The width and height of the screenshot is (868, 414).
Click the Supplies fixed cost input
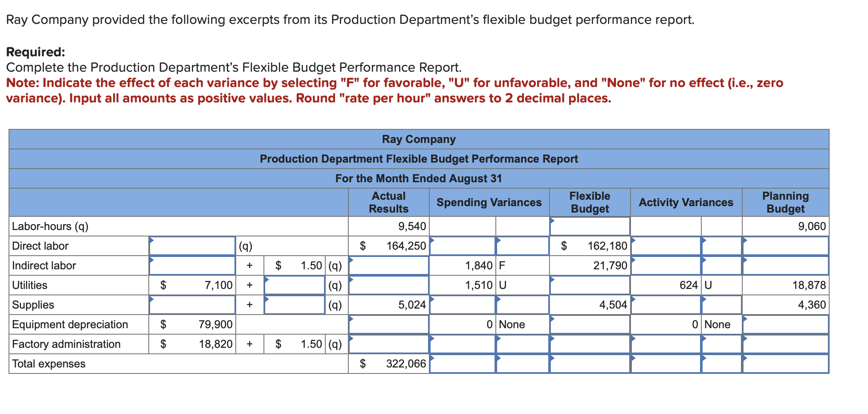[192, 305]
